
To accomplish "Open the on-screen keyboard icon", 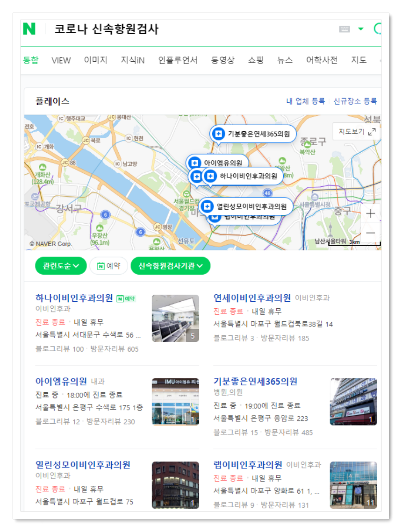I will [x=345, y=29].
